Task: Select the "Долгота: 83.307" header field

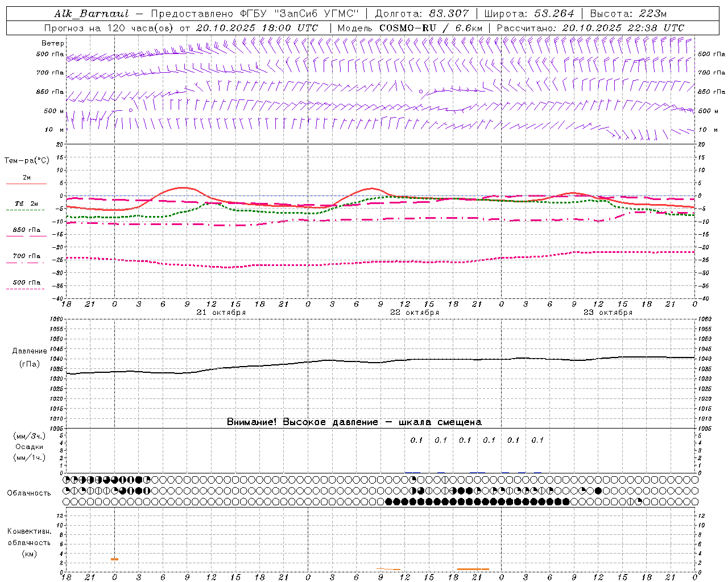Action: click(422, 14)
